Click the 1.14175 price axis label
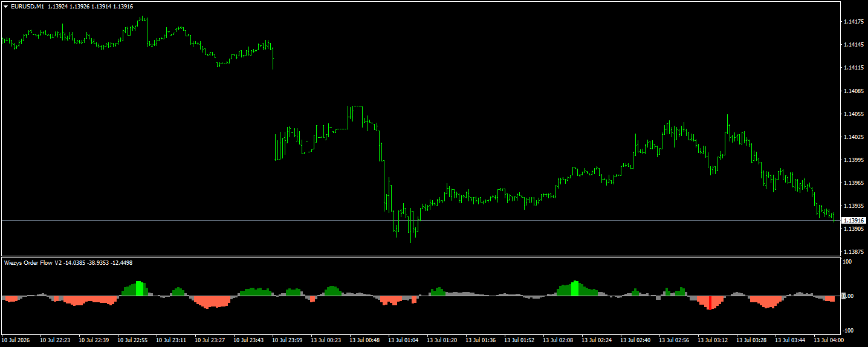 click(x=853, y=22)
